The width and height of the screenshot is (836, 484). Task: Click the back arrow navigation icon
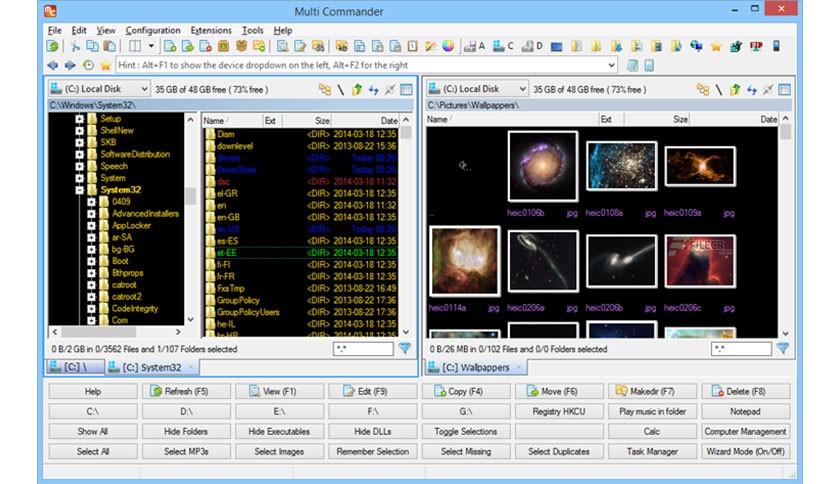point(53,65)
